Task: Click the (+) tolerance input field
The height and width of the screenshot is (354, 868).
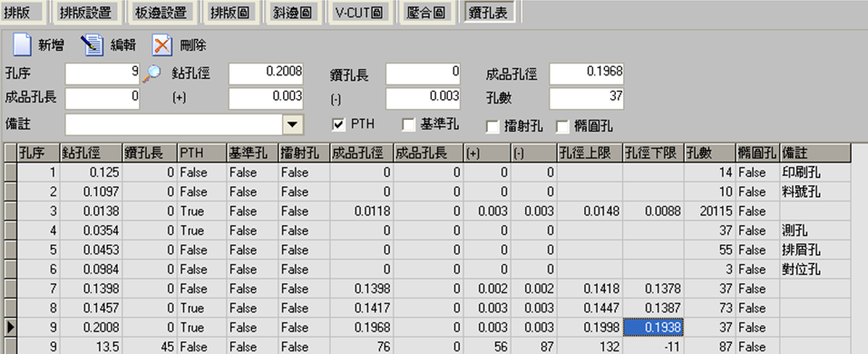Action: pos(267,99)
